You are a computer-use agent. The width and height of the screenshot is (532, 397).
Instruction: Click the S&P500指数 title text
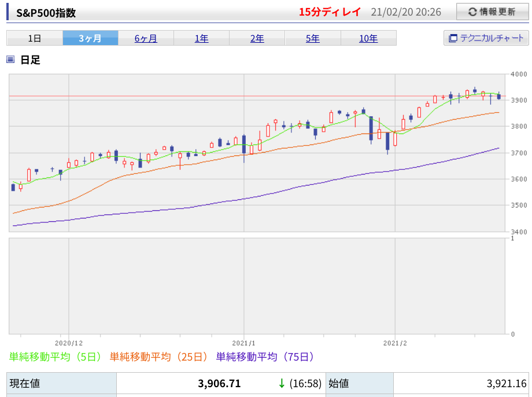click(x=46, y=13)
